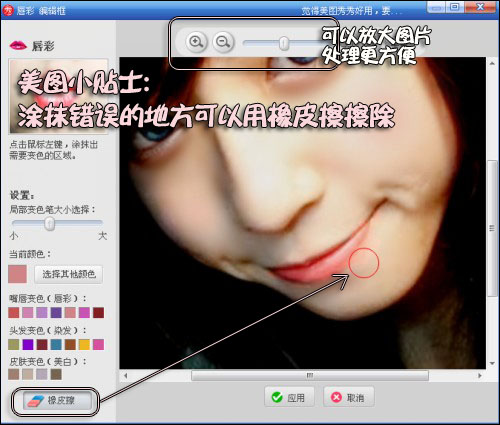
Task: Click the scroll up arrow of the canvas
Action: pyautogui.click(x=492, y=63)
